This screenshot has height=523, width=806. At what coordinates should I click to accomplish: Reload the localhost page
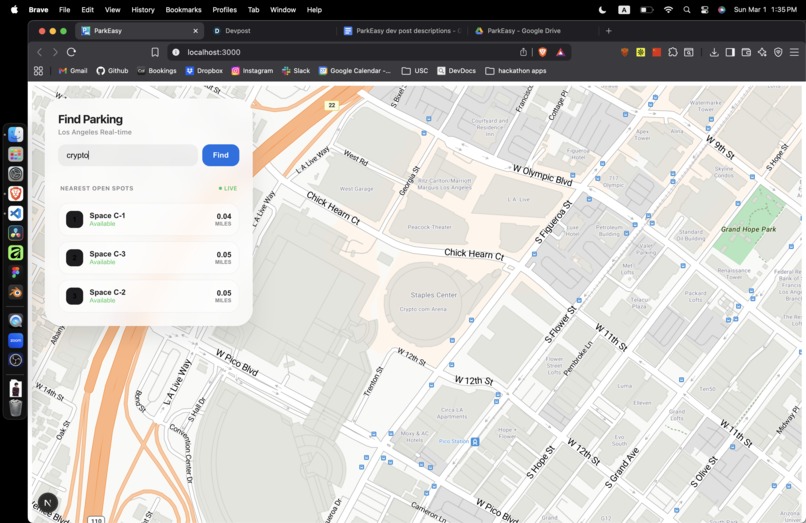71,52
